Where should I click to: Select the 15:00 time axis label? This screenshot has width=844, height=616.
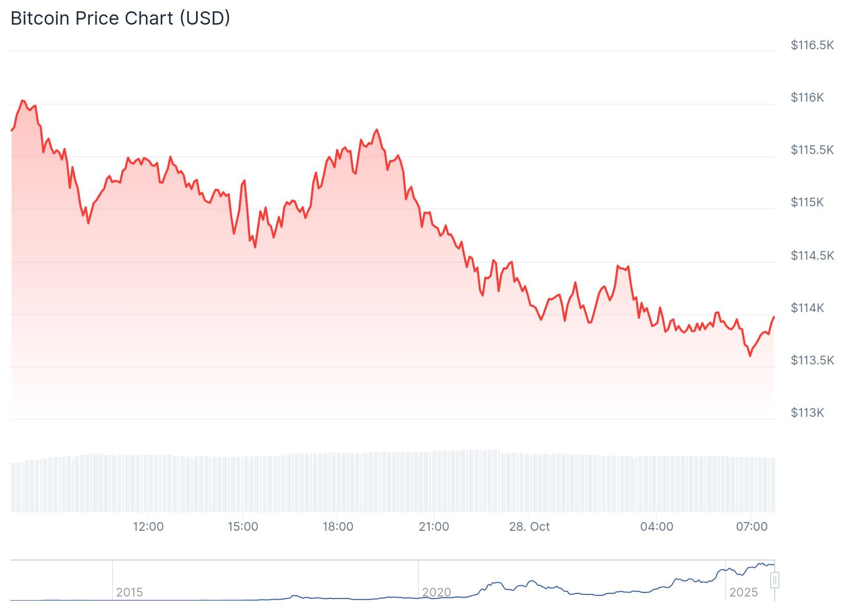pyautogui.click(x=243, y=527)
